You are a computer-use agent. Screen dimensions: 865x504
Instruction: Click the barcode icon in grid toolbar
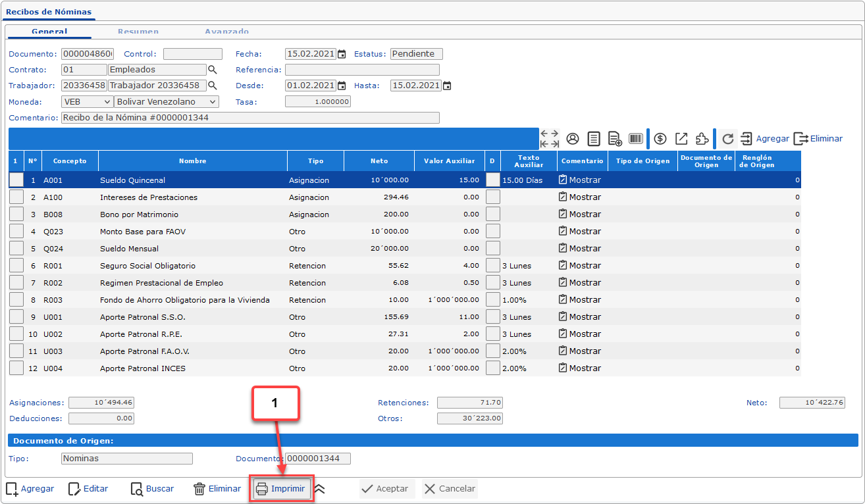(636, 139)
